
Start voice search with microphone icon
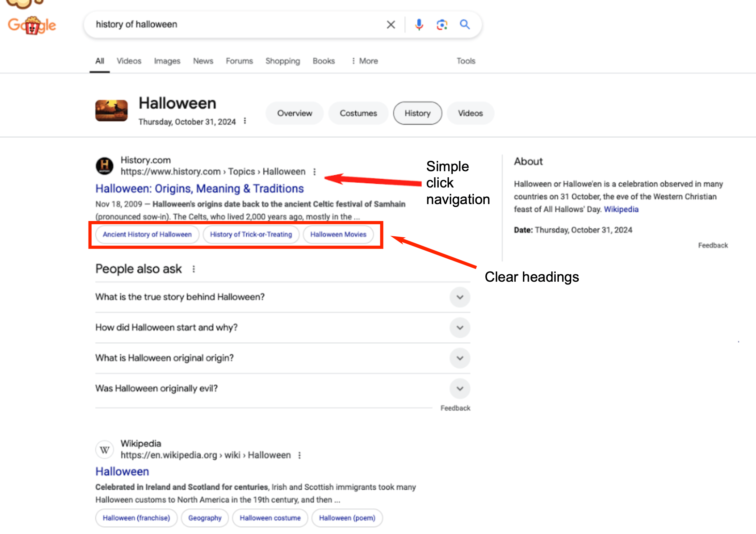pyautogui.click(x=419, y=25)
